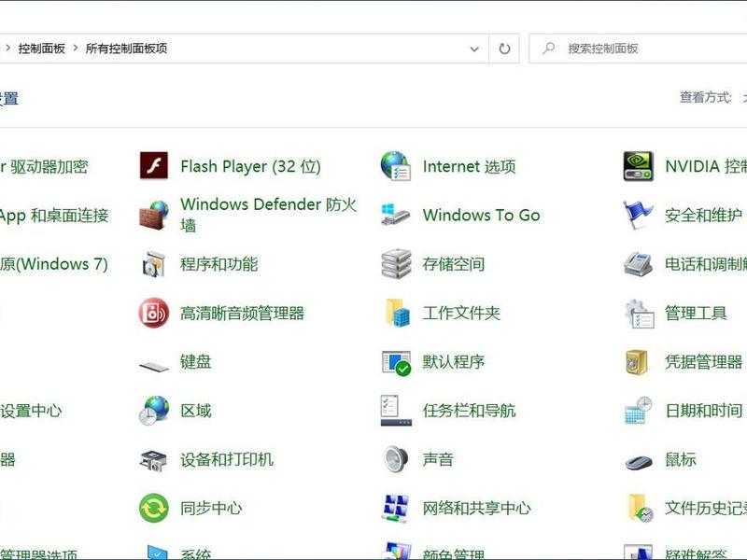Click the 设备和打印机 printer icon
Screen dimensions: 747x560
click(153, 460)
